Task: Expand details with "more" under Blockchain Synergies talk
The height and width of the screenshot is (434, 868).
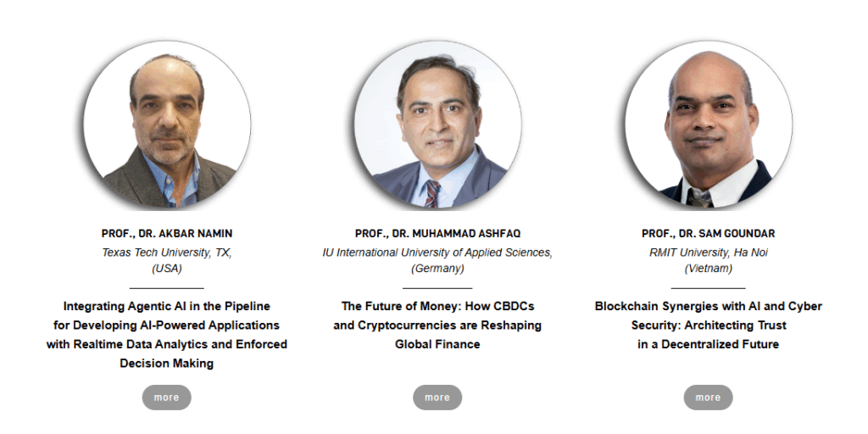Action: (x=708, y=398)
